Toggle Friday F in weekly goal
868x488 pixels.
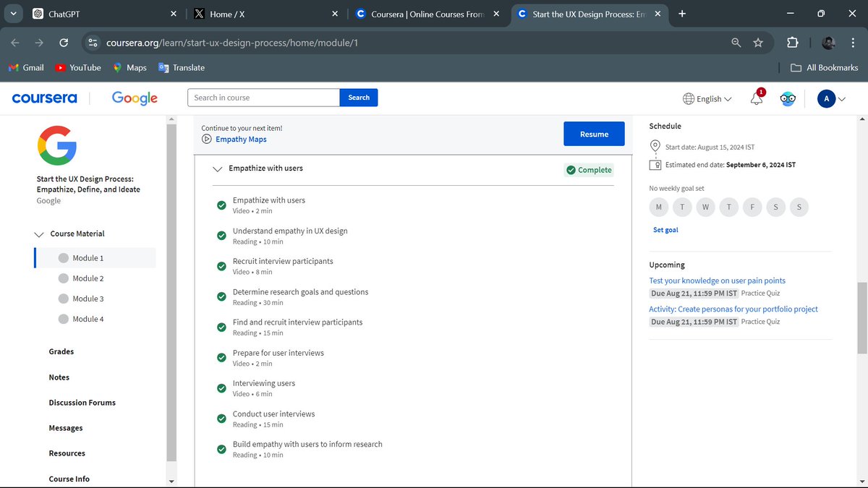752,207
